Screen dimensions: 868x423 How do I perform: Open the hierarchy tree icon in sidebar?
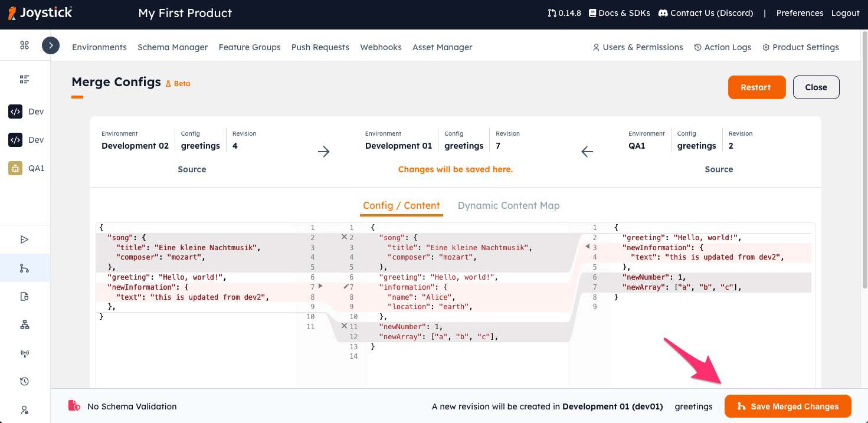24,325
